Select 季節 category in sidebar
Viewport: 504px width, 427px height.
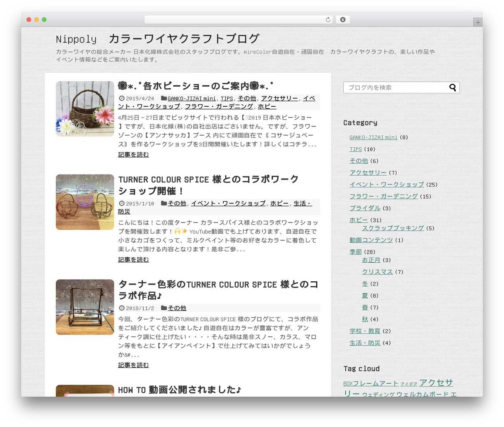point(356,252)
